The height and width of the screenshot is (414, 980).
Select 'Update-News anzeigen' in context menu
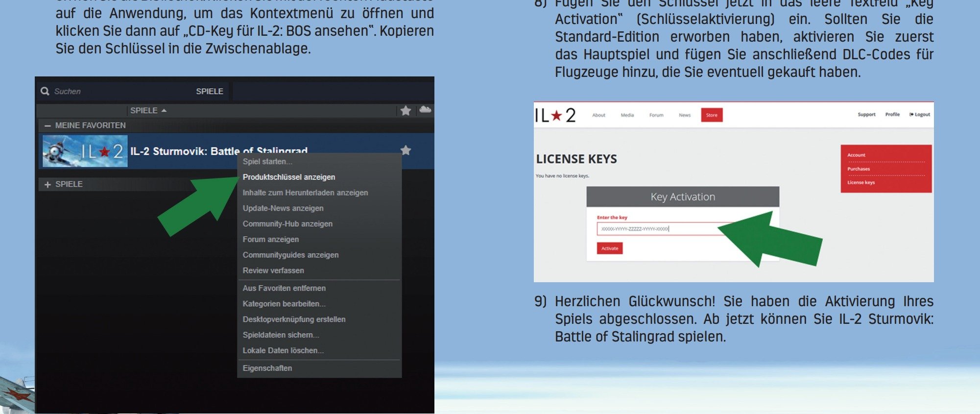(283, 208)
